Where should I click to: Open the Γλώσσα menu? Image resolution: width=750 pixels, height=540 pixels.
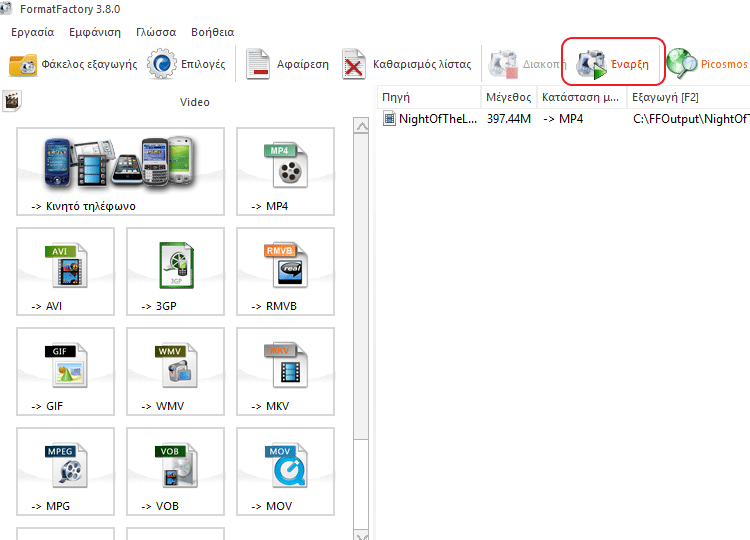(156, 32)
